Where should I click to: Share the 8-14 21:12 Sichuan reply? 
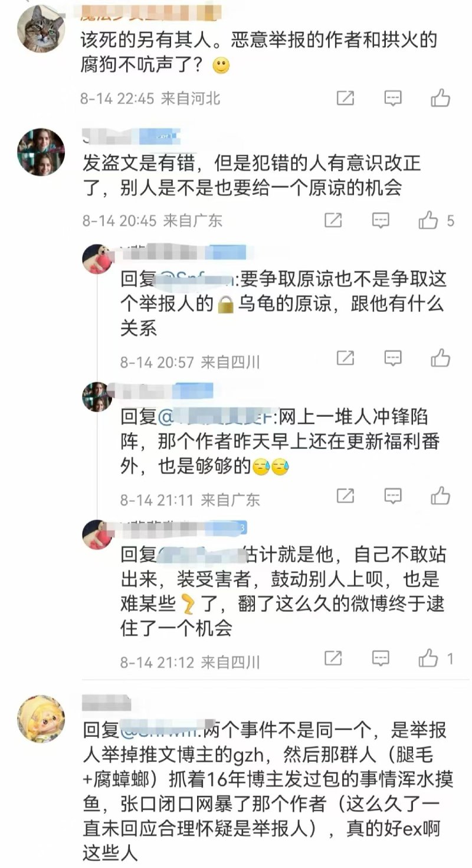click(333, 658)
